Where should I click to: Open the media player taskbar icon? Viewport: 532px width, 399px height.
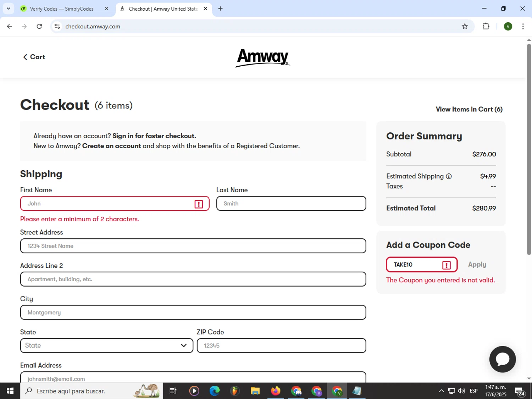point(194,391)
